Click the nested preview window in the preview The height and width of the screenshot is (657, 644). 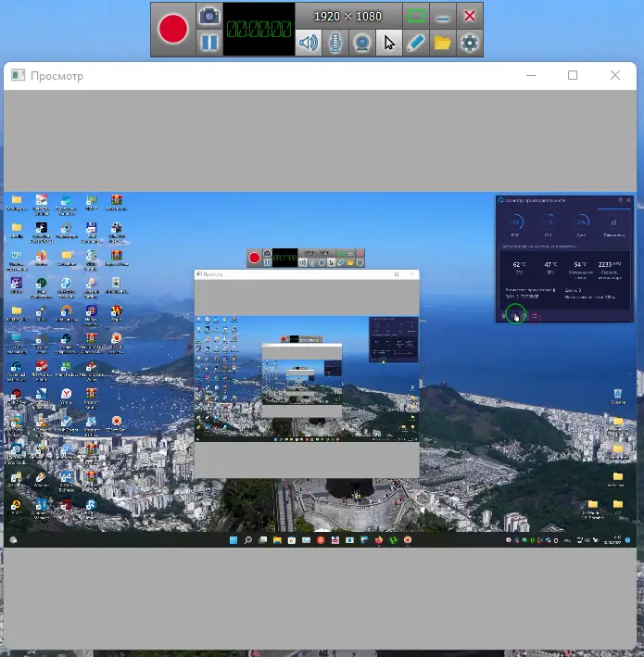click(x=307, y=373)
